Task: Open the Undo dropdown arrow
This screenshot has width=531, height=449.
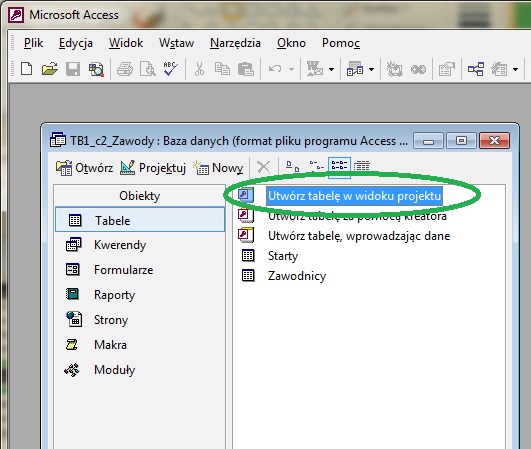Action: click(x=291, y=69)
